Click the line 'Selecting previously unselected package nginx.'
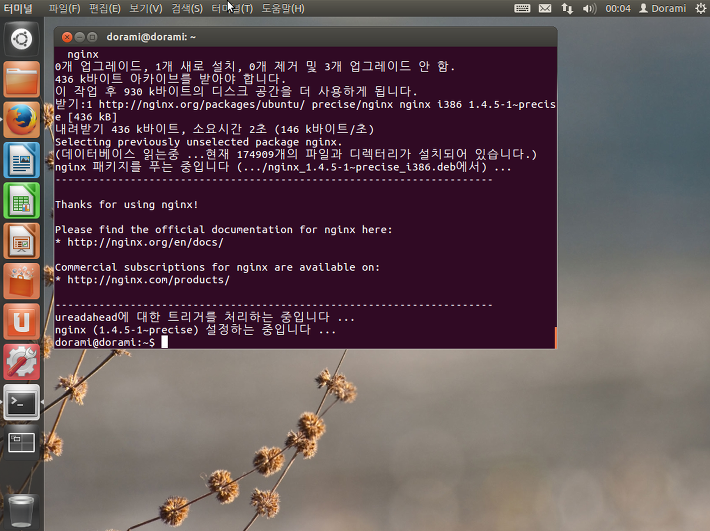 (198, 142)
